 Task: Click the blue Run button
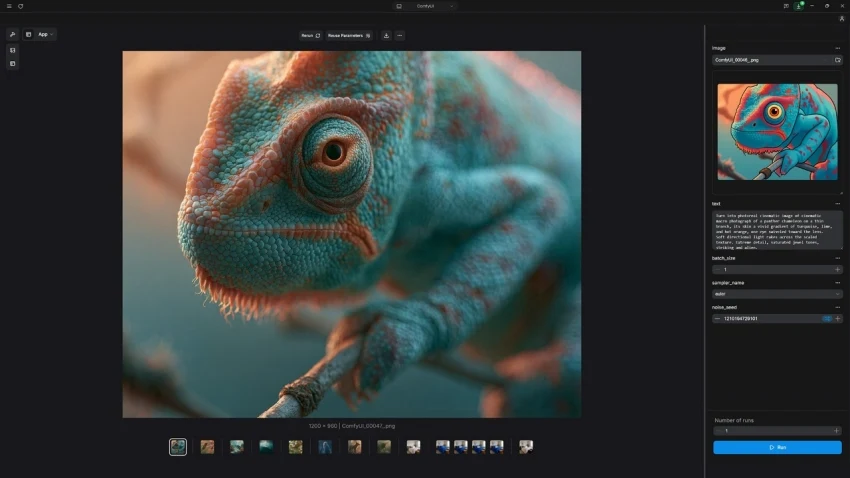777,448
